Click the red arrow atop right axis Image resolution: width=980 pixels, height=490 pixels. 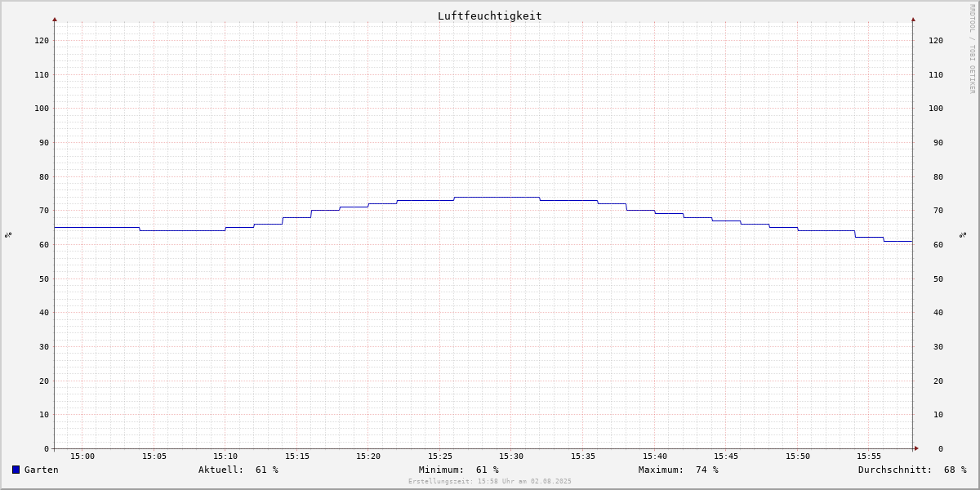pyautogui.click(x=913, y=19)
